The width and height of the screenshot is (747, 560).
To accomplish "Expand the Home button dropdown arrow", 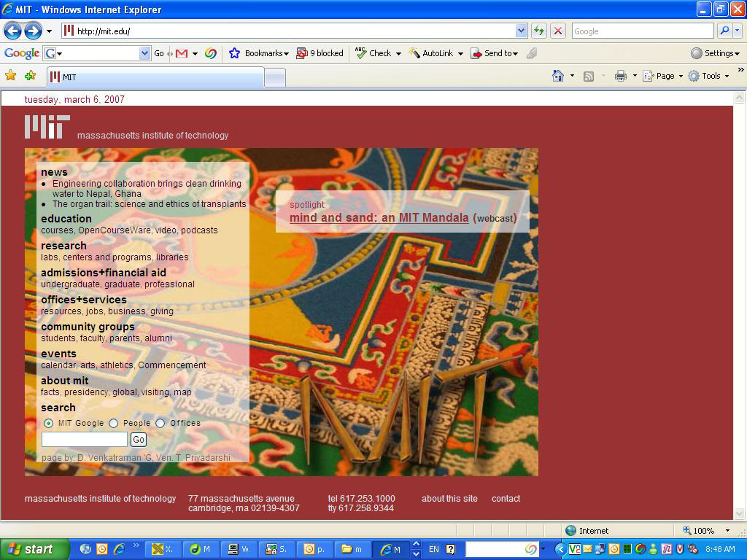I will pos(572,76).
